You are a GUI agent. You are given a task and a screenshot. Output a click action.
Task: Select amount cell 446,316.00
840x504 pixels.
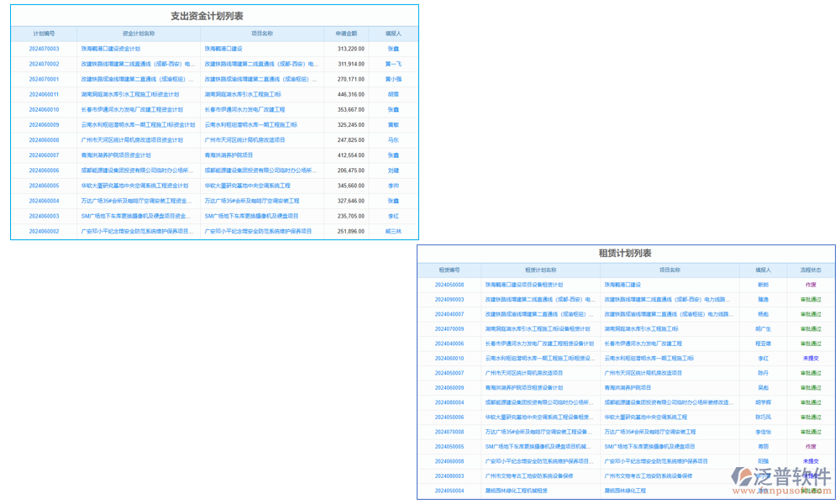click(351, 94)
